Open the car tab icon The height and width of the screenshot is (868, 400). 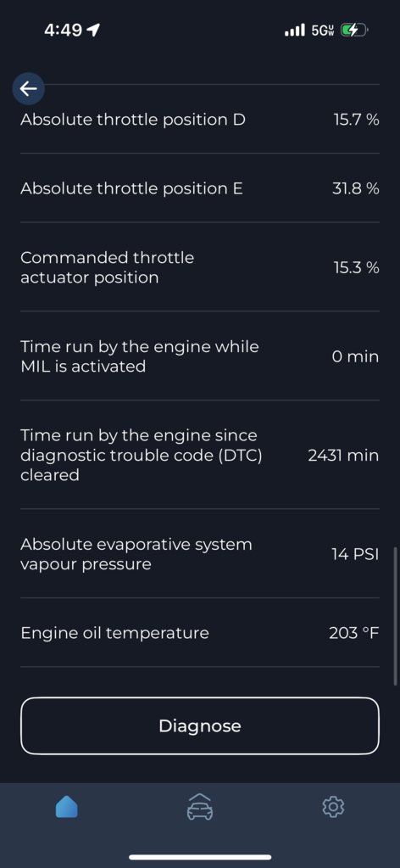click(x=200, y=807)
